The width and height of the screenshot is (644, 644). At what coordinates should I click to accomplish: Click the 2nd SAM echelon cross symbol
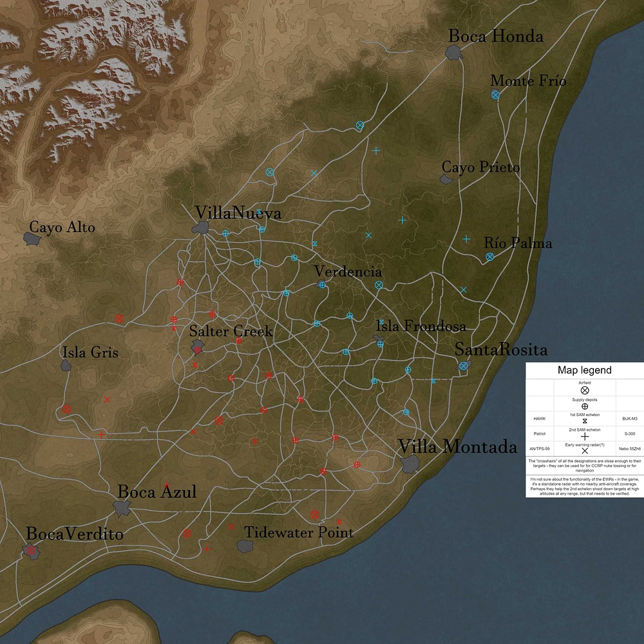[585, 436]
